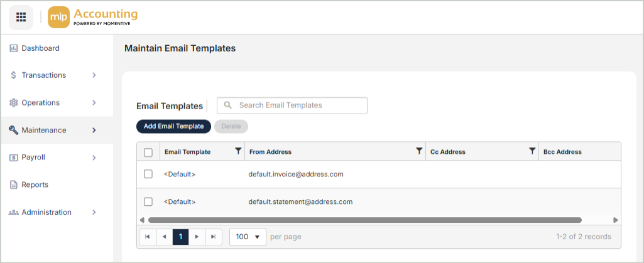Open the app launcher grid icon
Image resolution: width=644 pixels, height=263 pixels.
(21, 17)
